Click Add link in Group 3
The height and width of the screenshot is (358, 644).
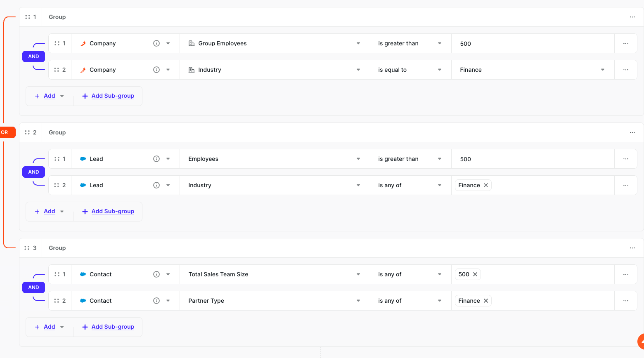pos(49,327)
